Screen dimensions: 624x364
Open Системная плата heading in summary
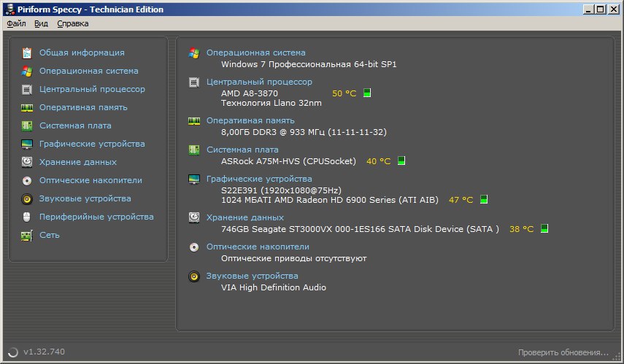(242, 150)
